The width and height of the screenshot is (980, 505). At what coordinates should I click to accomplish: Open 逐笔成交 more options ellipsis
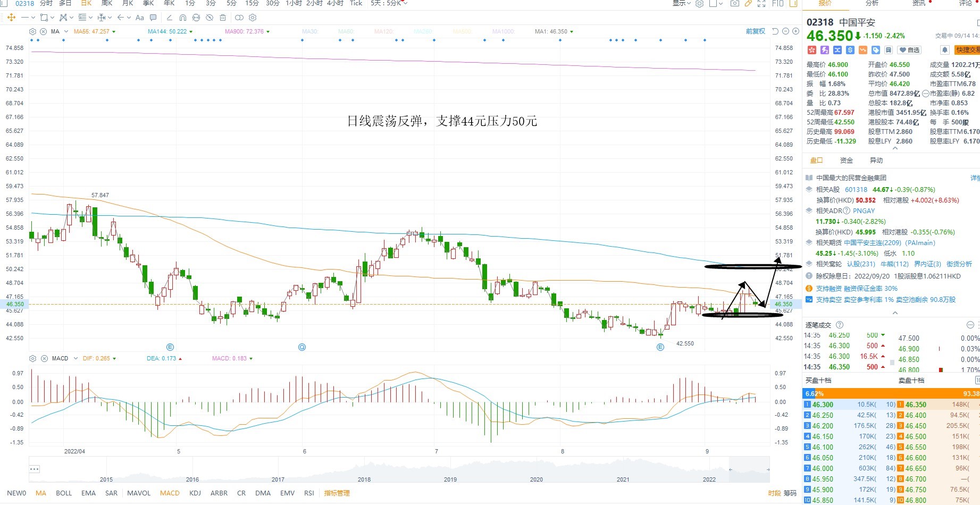coord(970,325)
